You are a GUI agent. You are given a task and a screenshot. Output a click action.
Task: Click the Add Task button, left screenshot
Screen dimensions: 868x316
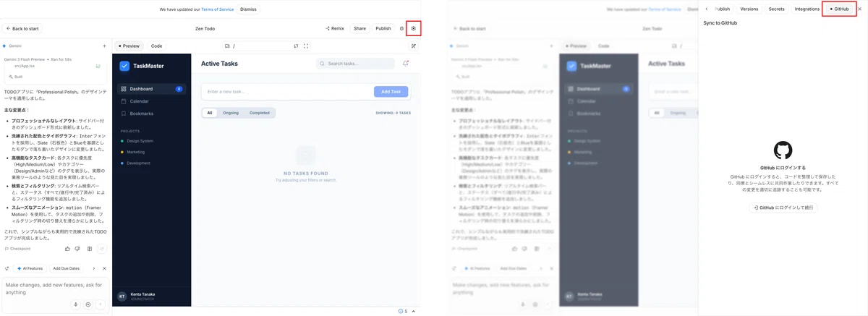coord(391,92)
